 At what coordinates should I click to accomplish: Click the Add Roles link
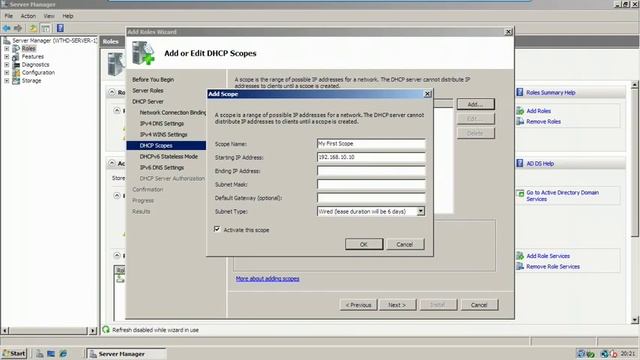pos(538,111)
